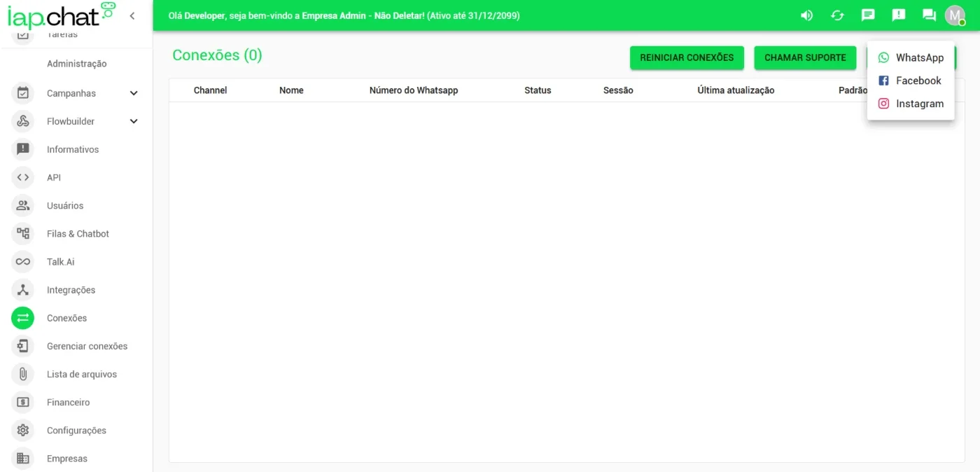Click the Financeiro dollar icon
This screenshot has width=980, height=472.
point(23,402)
